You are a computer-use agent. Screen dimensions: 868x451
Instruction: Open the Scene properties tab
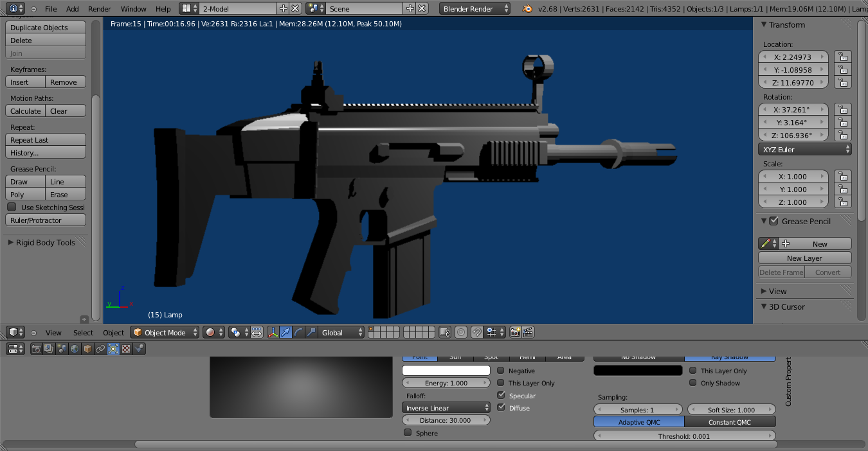tap(62, 349)
